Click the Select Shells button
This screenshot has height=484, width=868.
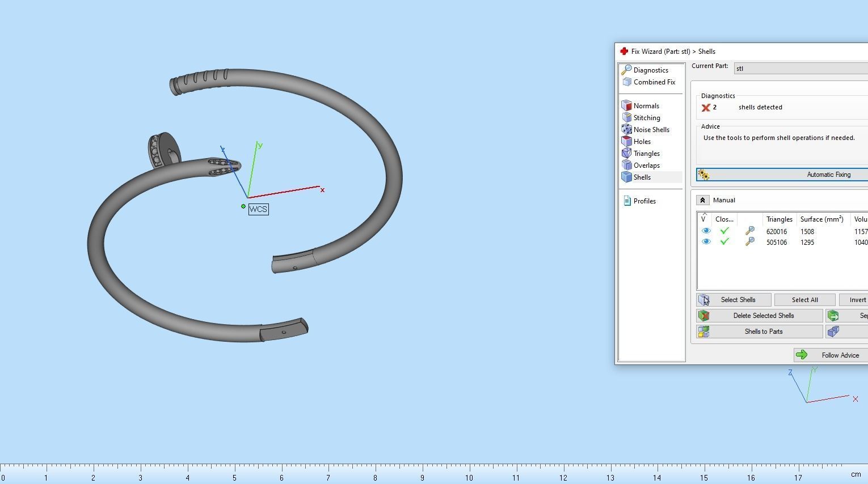pos(734,300)
